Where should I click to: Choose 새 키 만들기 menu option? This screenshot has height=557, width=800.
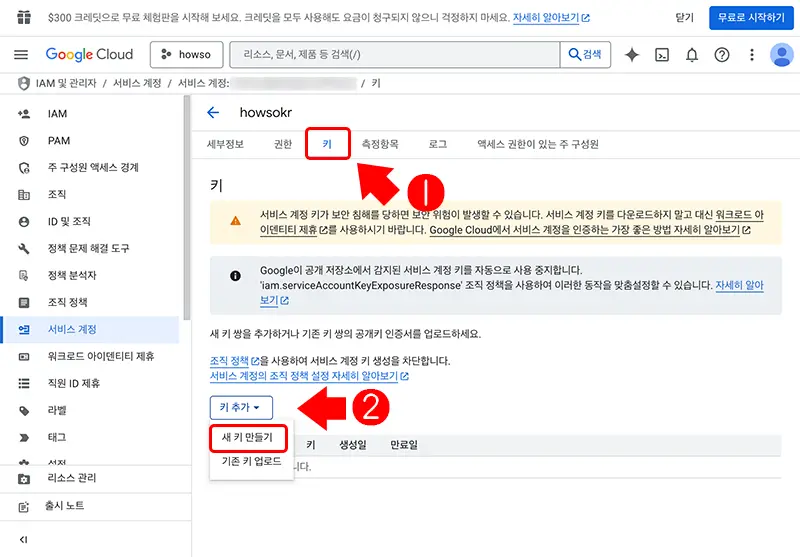pyautogui.click(x=248, y=438)
